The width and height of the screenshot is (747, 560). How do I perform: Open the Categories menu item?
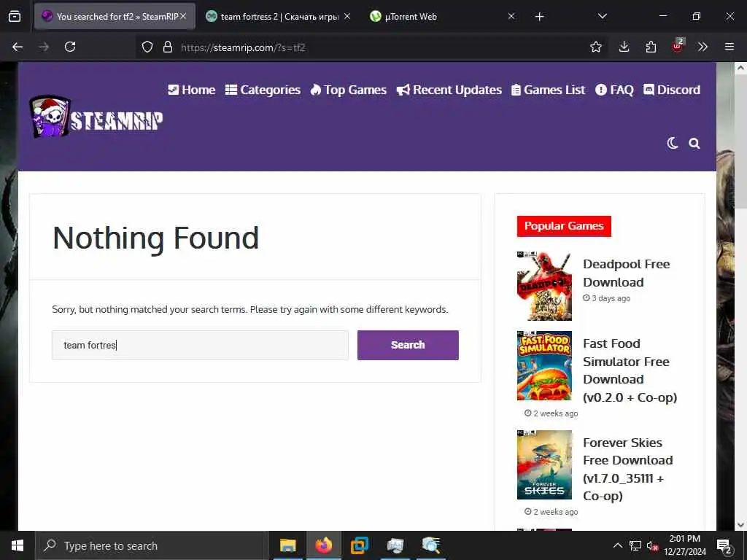point(263,90)
